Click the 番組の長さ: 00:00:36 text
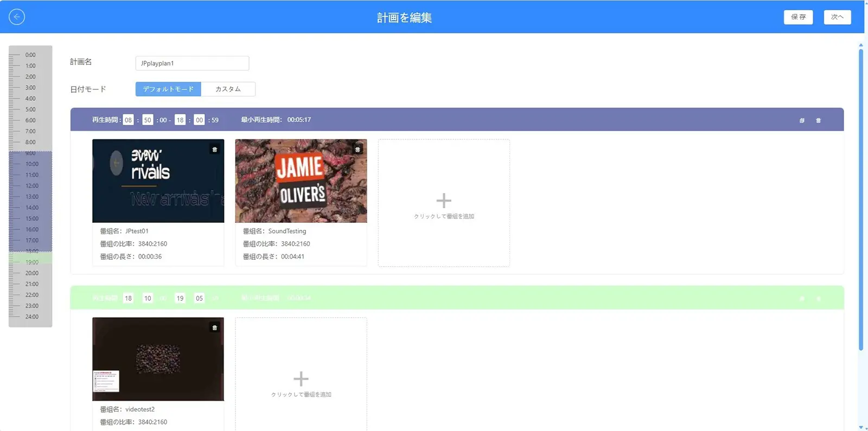This screenshot has width=868, height=431. click(x=131, y=256)
